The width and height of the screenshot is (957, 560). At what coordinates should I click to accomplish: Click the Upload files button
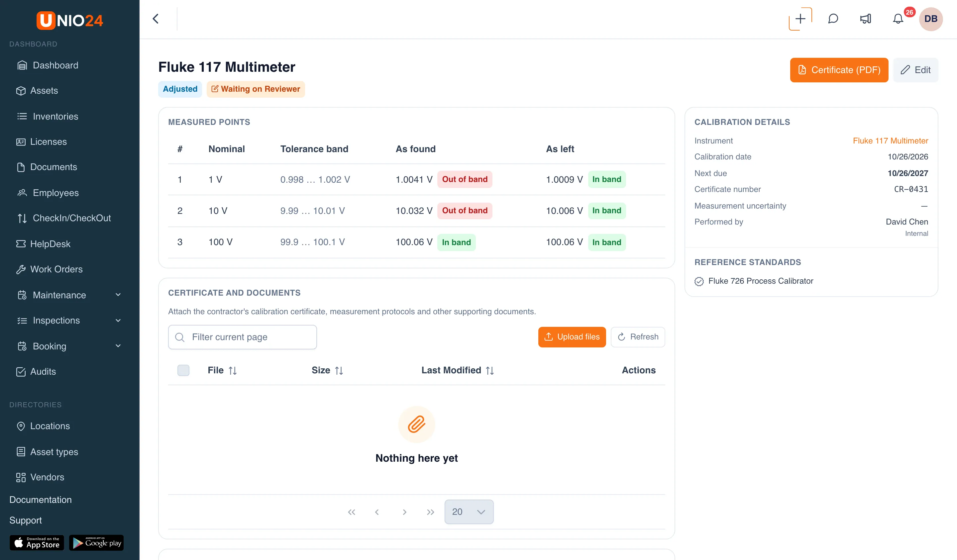572,337
